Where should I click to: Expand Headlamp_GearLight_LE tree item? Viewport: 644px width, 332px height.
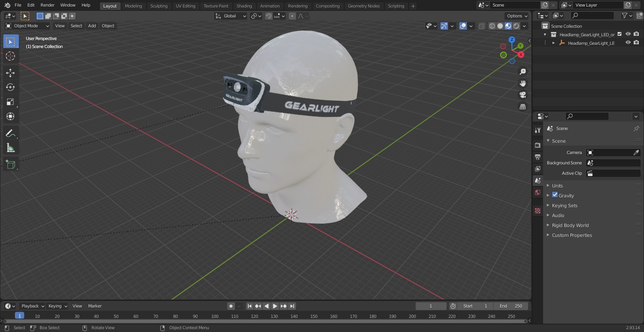[x=553, y=43]
